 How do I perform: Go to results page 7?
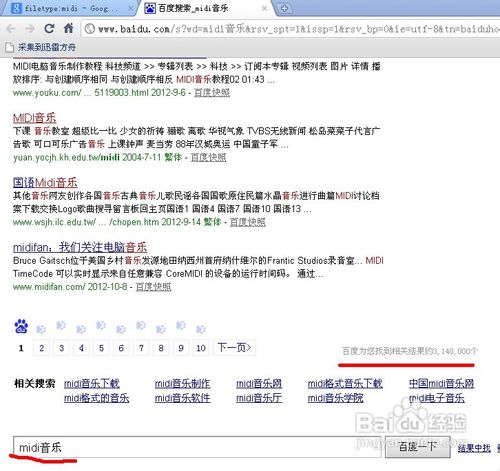coord(141,348)
